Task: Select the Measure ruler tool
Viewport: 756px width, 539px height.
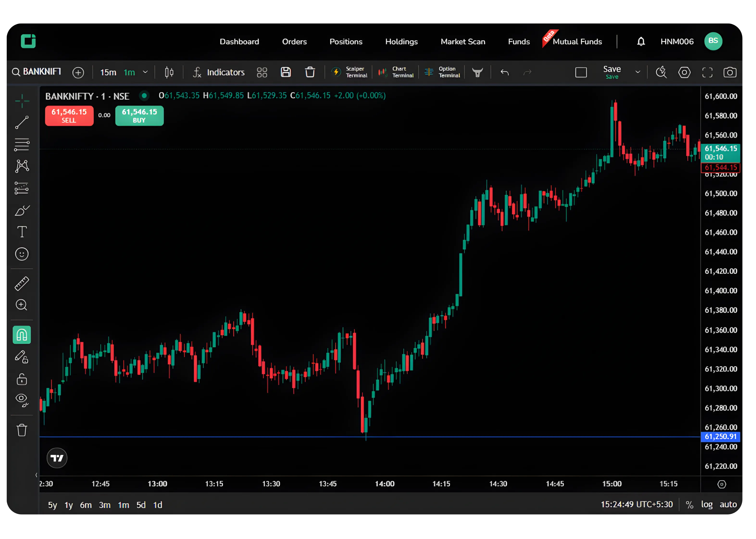Action: click(x=22, y=283)
